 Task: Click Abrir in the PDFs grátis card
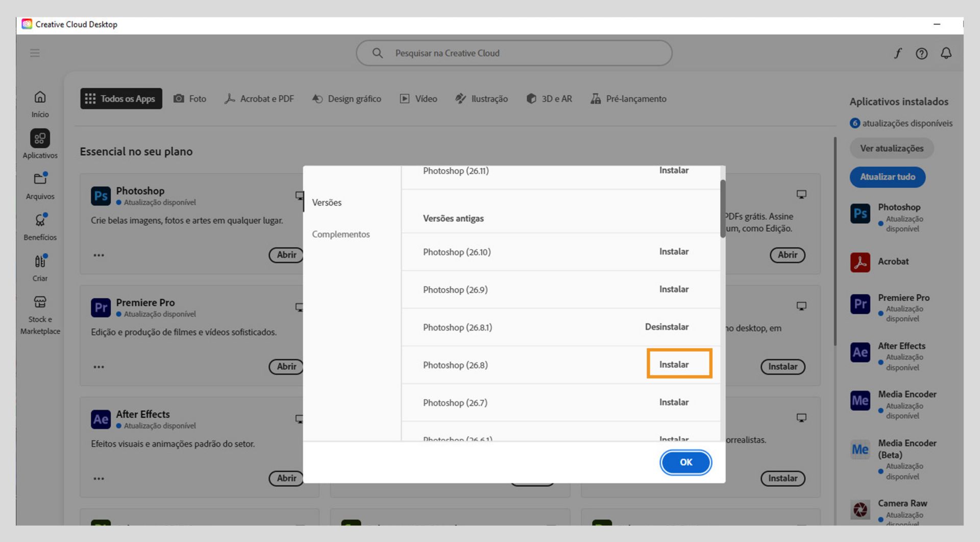click(x=788, y=255)
